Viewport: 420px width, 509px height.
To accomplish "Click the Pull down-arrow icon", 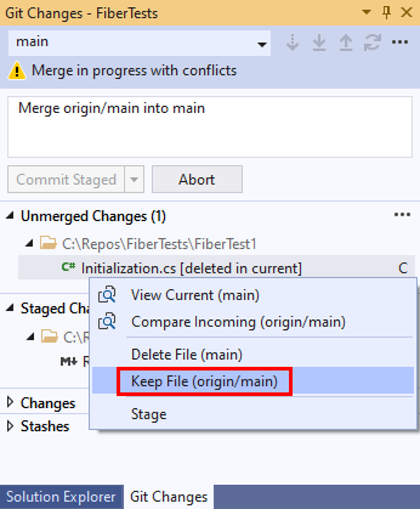I will point(319,43).
